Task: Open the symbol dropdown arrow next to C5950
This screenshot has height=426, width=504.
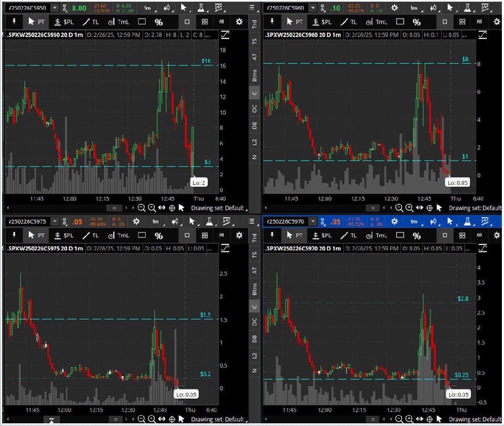Action: 56,8
